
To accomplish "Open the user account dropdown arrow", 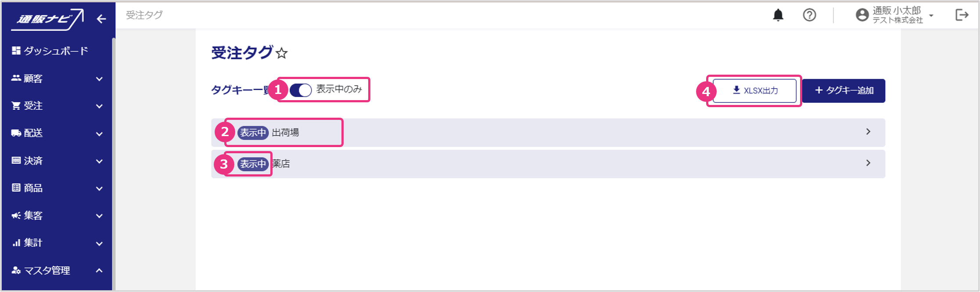I will (931, 16).
